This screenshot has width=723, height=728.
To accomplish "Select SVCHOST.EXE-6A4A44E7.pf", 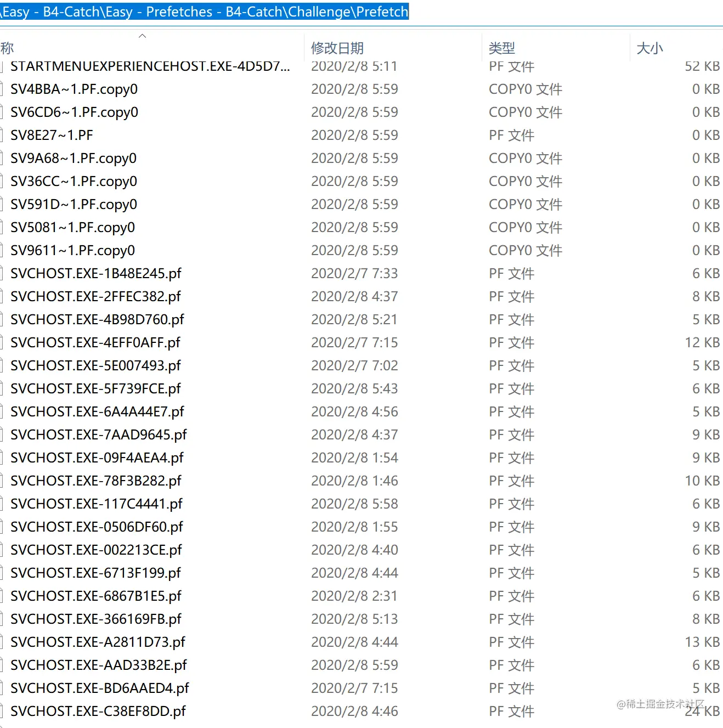I will pos(97,412).
